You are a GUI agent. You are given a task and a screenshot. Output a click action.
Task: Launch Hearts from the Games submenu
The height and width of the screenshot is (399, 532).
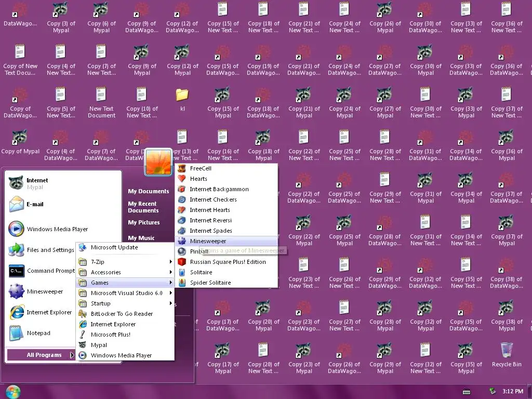click(227, 179)
